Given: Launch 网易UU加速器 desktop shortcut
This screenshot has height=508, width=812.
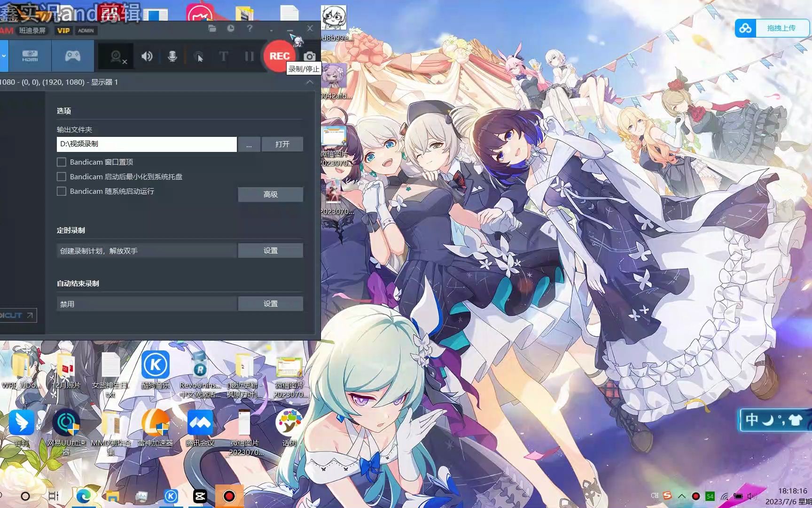Looking at the screenshot, I should pos(66,432).
